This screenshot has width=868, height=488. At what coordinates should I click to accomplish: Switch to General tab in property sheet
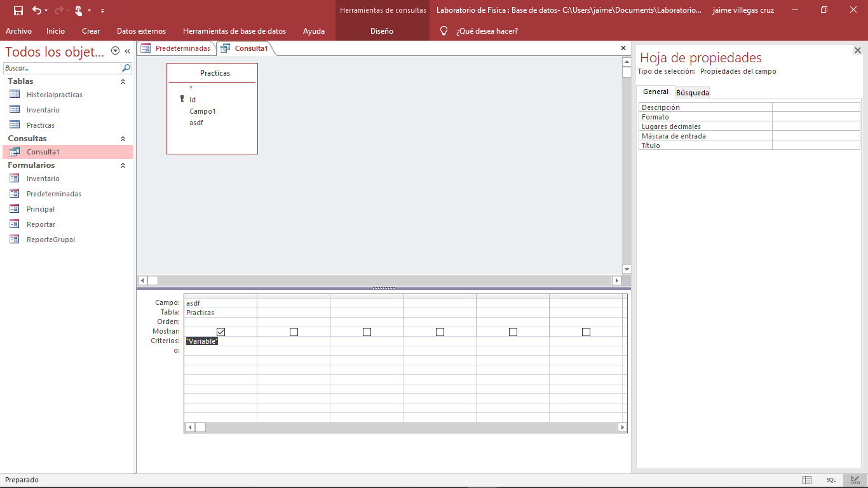656,92
